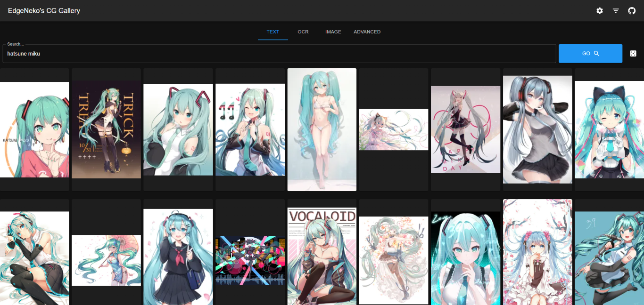Click the EdgeNeko's CG Gallery title
Viewport: 644px width, 305px height.
[x=44, y=10]
